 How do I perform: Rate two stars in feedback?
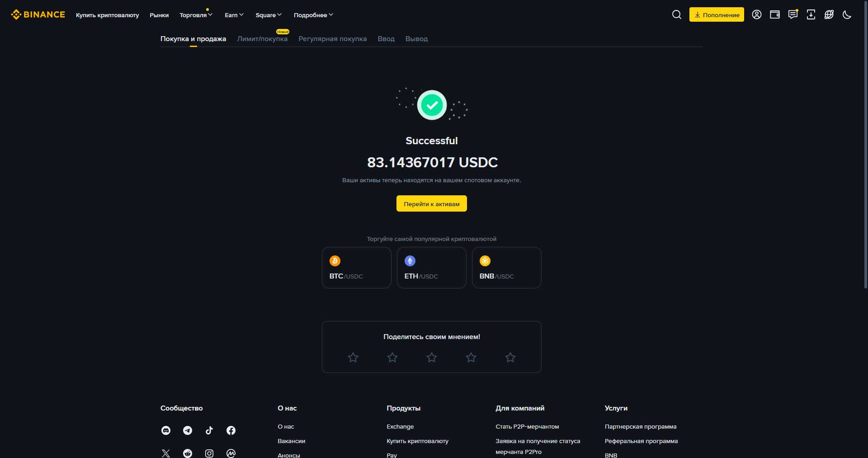pos(392,358)
